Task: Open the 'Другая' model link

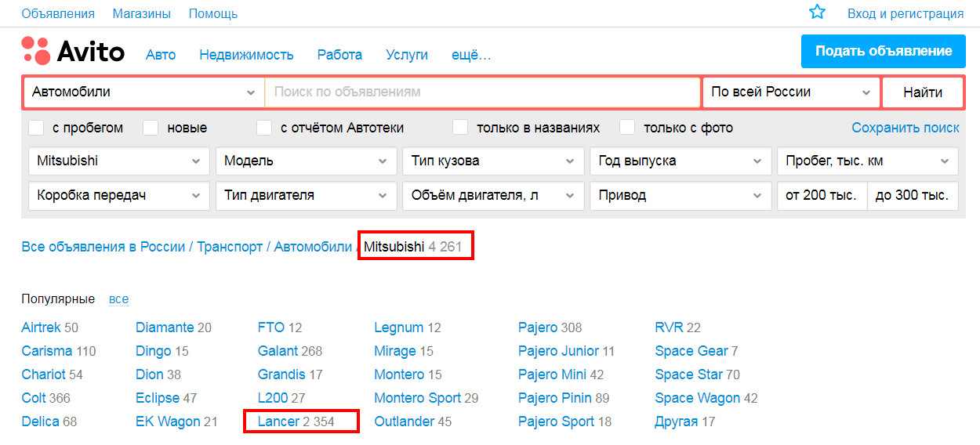Action: 676,421
